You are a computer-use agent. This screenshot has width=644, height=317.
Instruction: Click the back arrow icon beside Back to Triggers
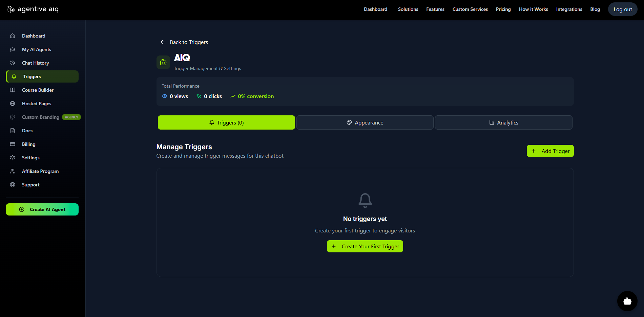coord(163,42)
